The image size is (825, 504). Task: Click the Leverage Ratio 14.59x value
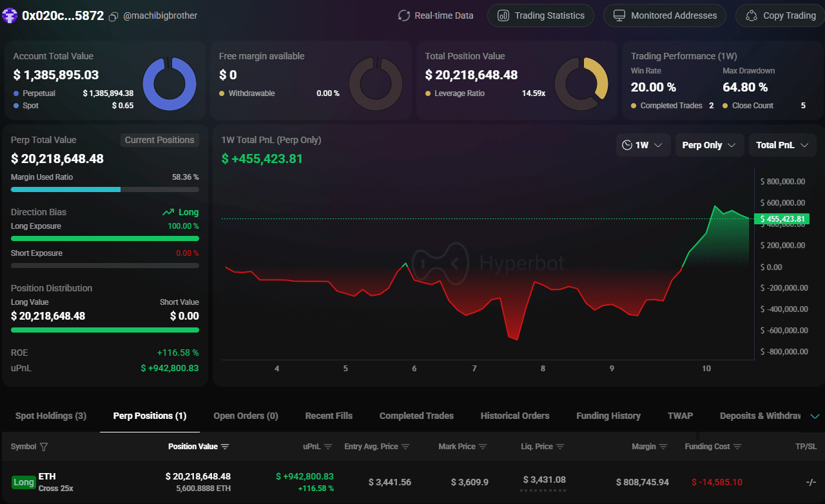(x=534, y=93)
